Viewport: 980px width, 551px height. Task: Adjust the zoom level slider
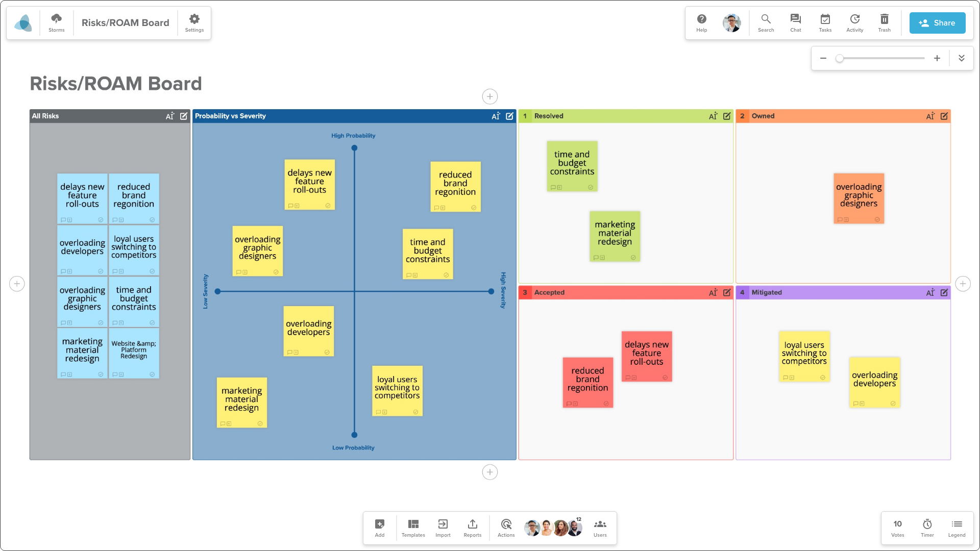click(x=881, y=58)
